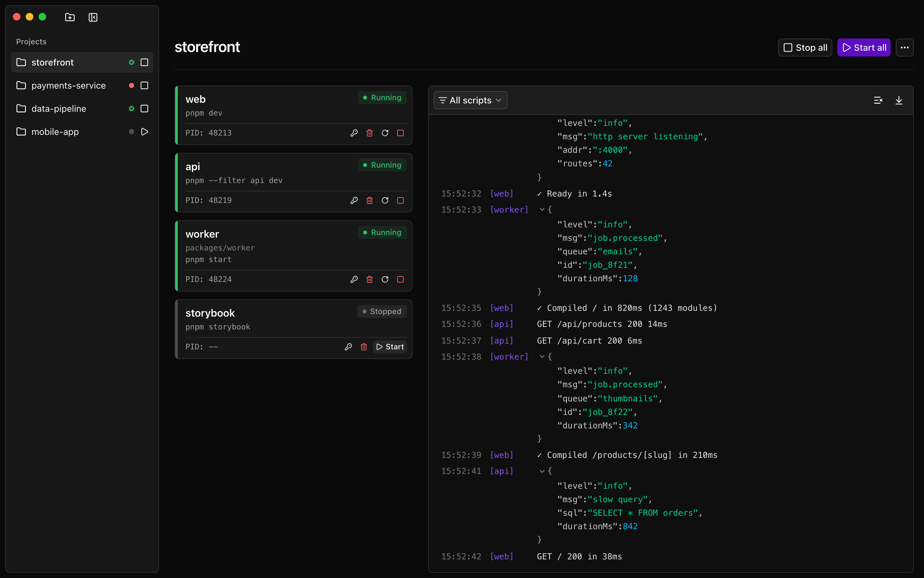Restart the api script
The height and width of the screenshot is (578, 924).
(x=385, y=200)
